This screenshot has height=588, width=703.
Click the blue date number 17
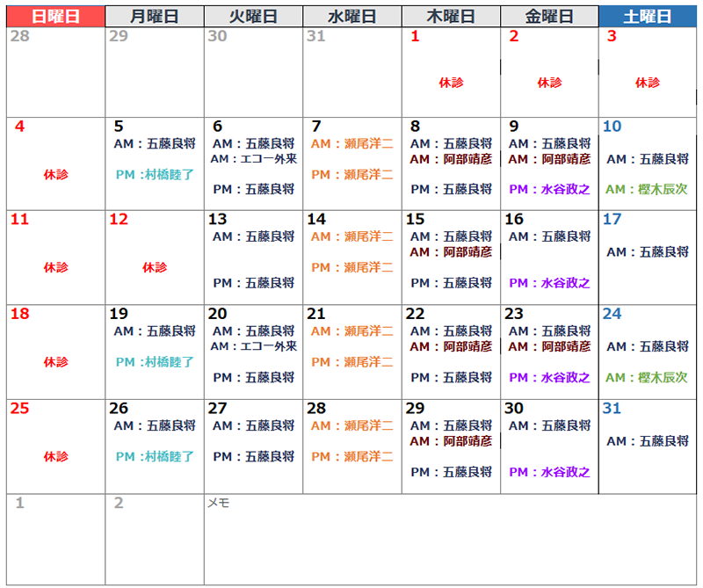point(612,220)
